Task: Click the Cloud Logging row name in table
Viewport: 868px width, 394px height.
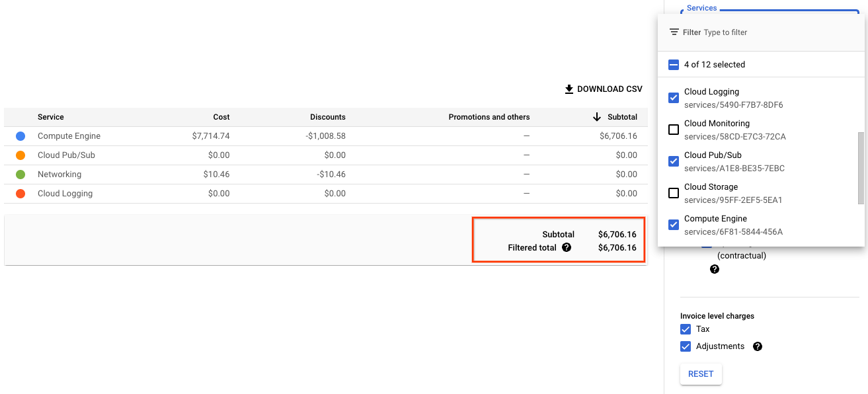Action: click(x=65, y=194)
